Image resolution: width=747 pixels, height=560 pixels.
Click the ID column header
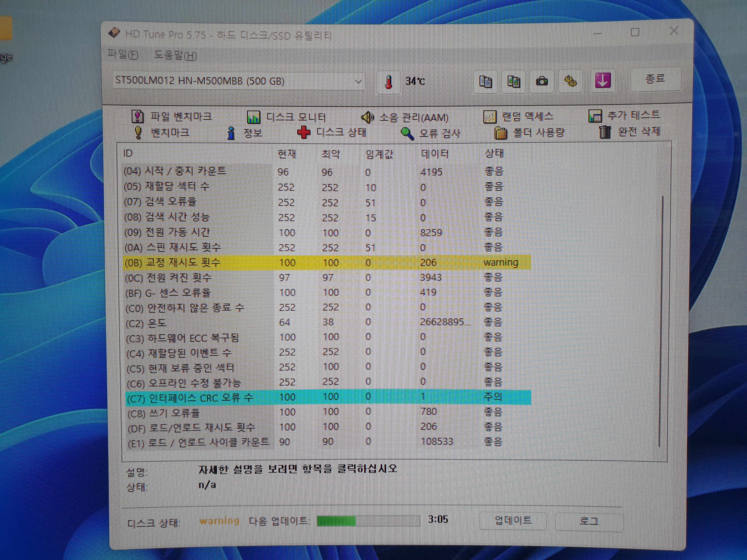pos(128,153)
